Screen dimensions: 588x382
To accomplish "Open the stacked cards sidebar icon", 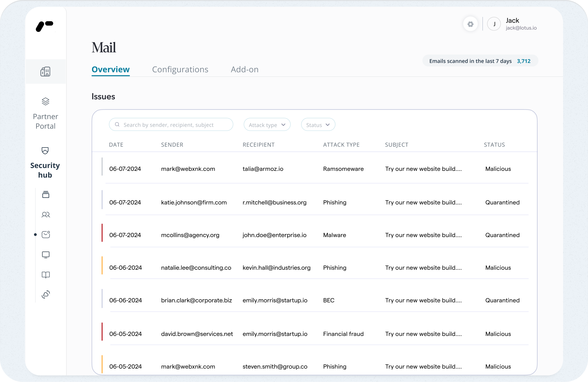I will [46, 195].
